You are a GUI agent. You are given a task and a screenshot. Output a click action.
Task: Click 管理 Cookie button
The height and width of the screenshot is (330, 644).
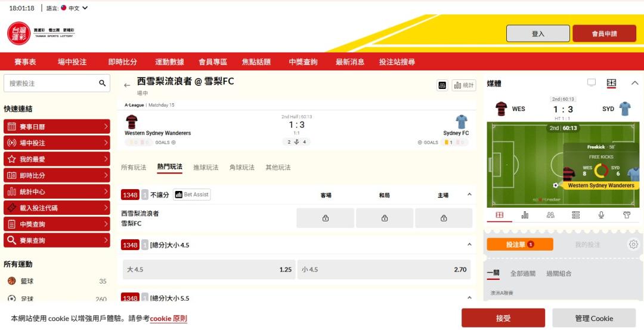pyautogui.click(x=594, y=318)
